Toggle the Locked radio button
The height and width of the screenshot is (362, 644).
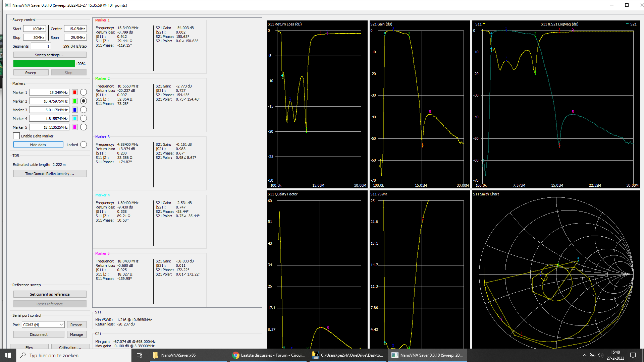pyautogui.click(x=84, y=144)
